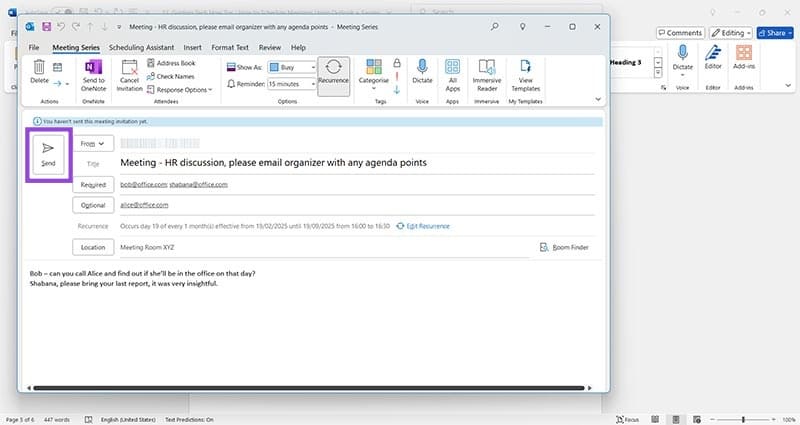800x425 pixels.
Task: Open the Editing mode dropdown in Word
Action: 731,33
